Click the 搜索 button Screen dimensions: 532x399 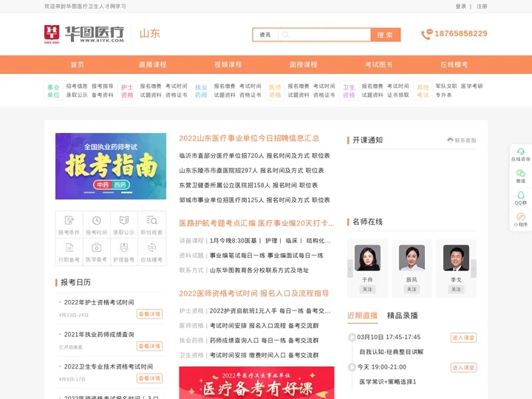(x=386, y=35)
